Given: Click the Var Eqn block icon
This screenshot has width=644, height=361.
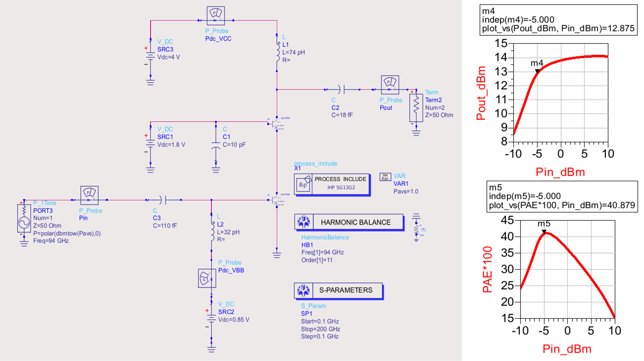Looking at the screenshot, I should click(x=385, y=177).
